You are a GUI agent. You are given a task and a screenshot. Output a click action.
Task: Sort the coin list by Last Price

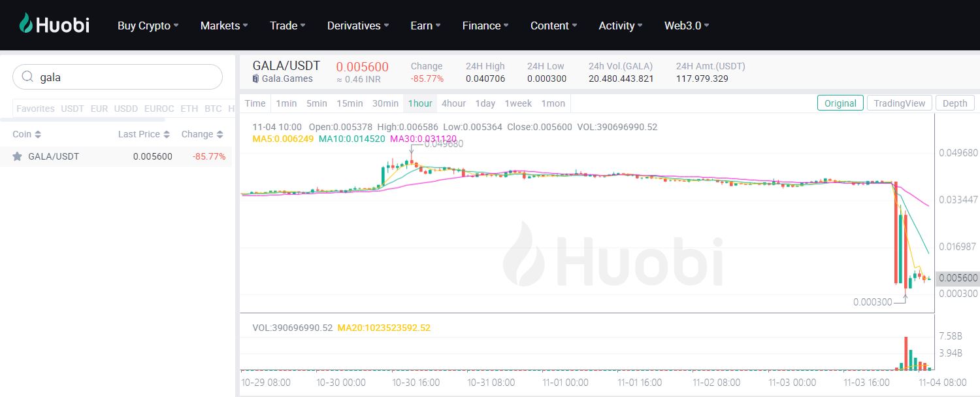point(144,134)
